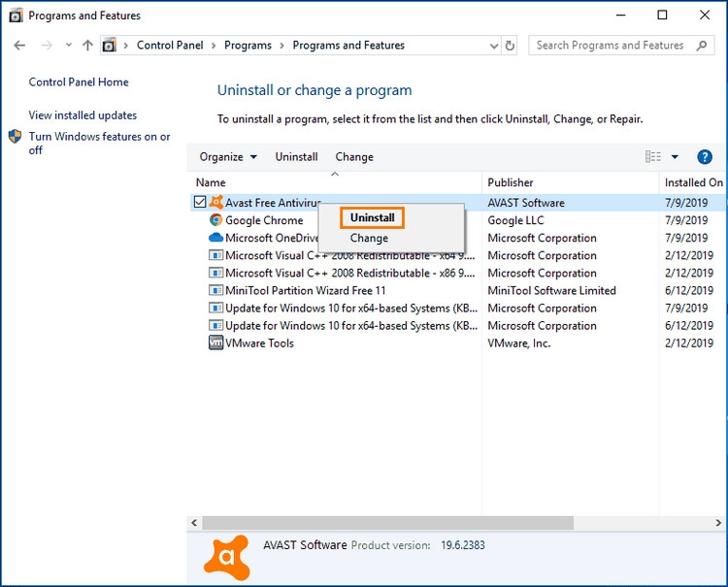Click the Avast Free Antivirus icon
728x587 pixels.
[x=215, y=202]
